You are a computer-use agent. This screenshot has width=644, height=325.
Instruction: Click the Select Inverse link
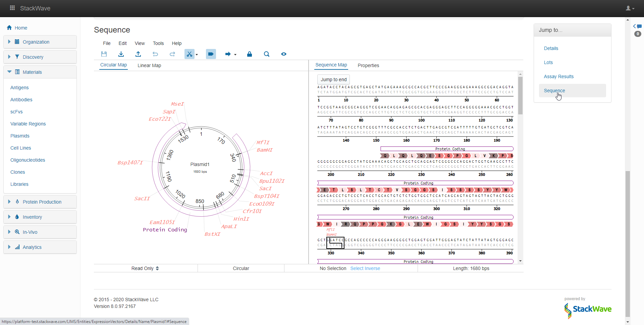click(365, 268)
